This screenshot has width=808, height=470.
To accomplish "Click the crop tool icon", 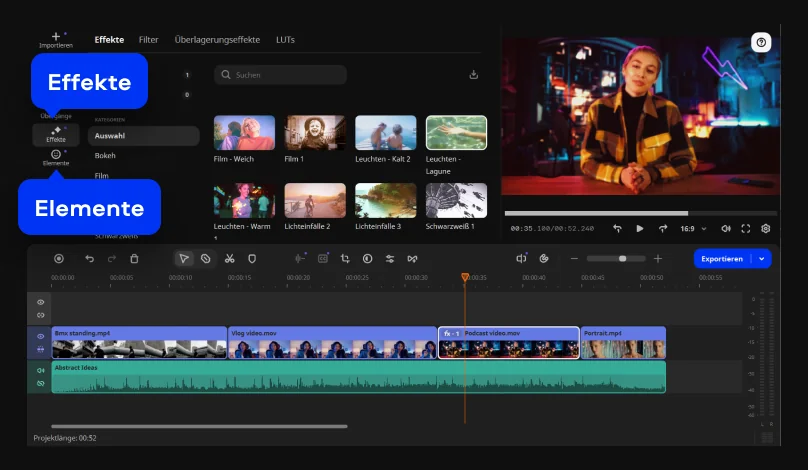I will (344, 258).
